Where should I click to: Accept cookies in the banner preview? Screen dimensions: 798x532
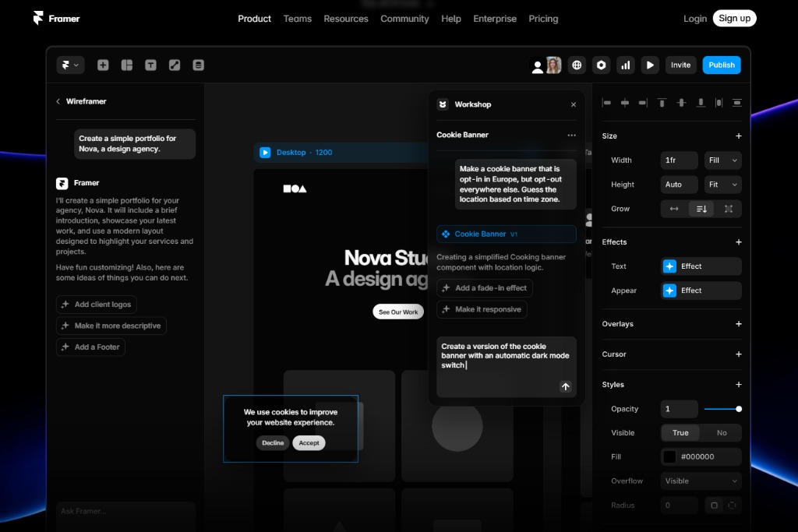coord(309,442)
